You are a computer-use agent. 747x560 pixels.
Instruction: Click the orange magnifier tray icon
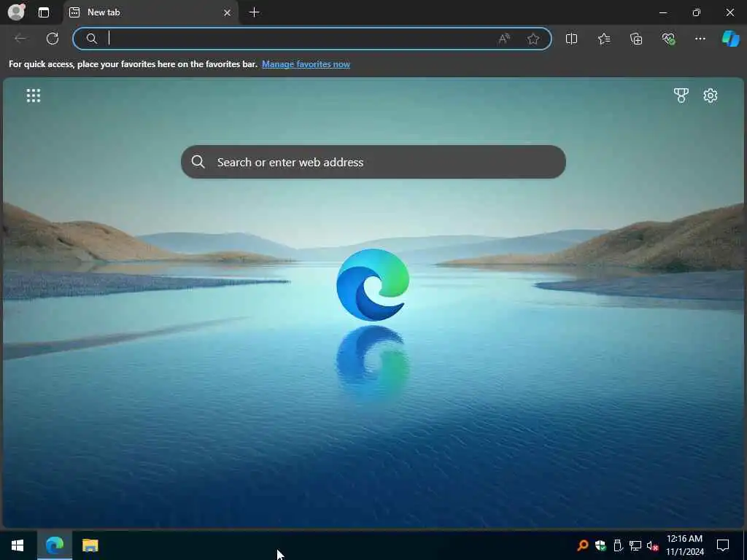583,545
